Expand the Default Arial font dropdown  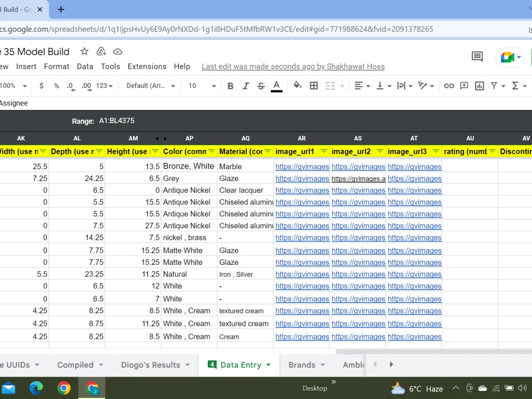pyautogui.click(x=151, y=86)
